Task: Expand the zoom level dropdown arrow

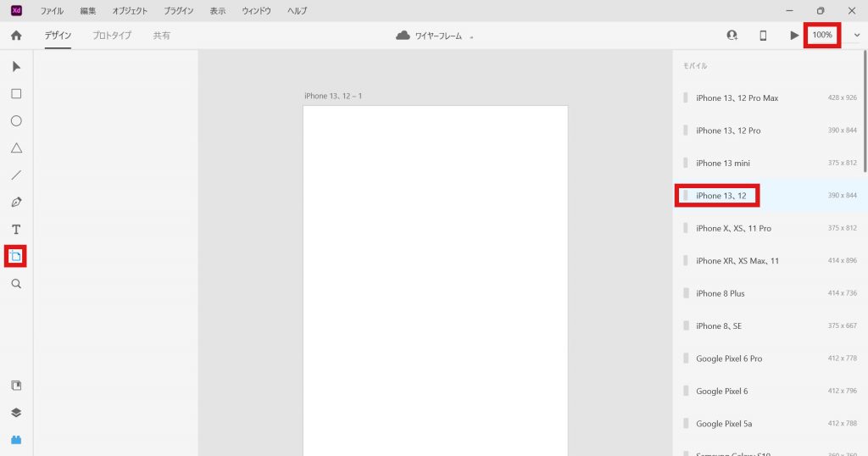Action: pos(856,36)
